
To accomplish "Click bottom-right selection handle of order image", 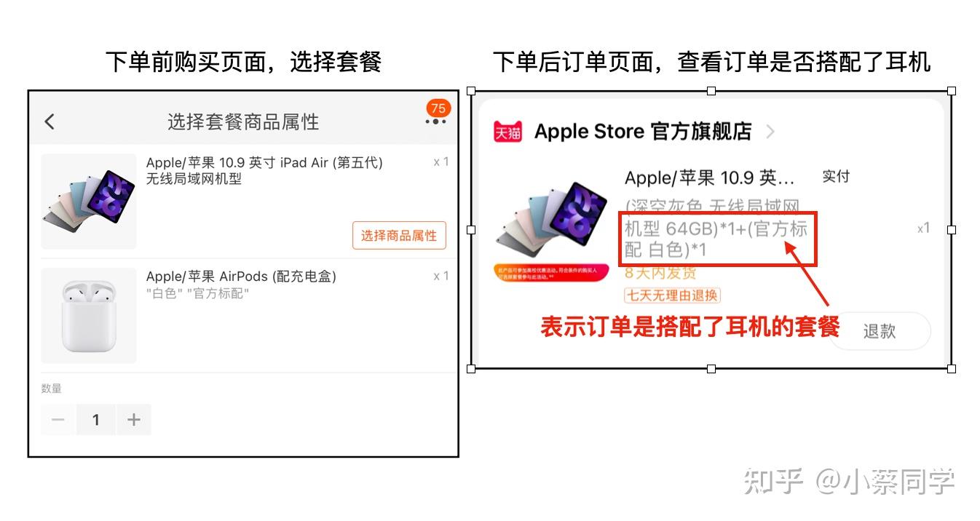I will coord(952,369).
